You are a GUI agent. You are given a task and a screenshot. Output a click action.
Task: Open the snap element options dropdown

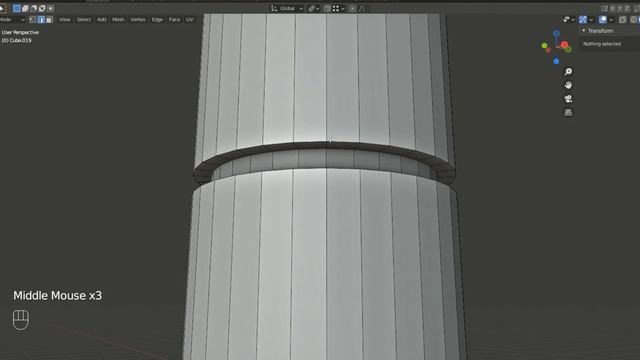tap(338, 8)
